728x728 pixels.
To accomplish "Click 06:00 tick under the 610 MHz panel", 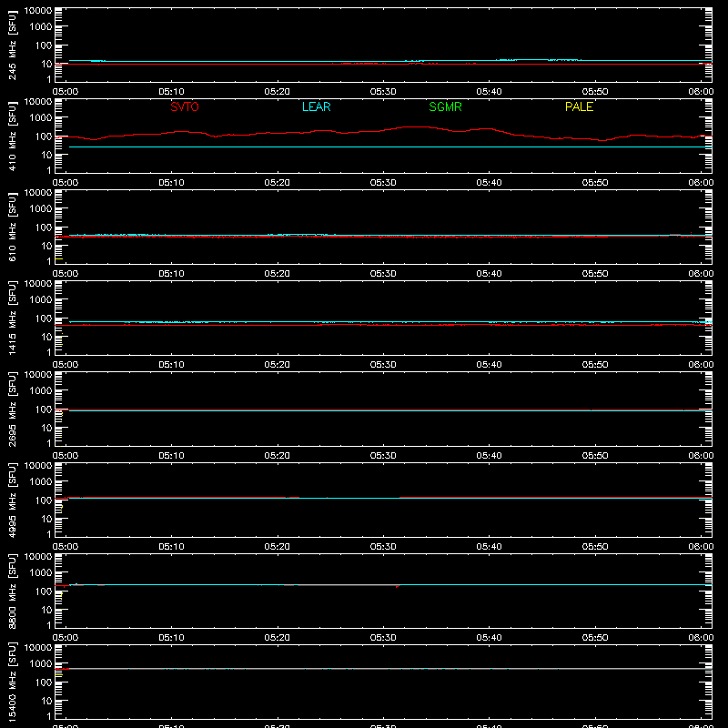I will click(x=701, y=274).
